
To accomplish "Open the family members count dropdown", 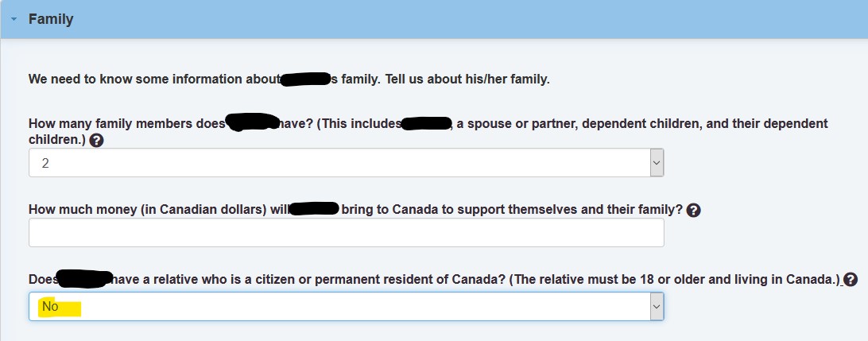I will 346,163.
